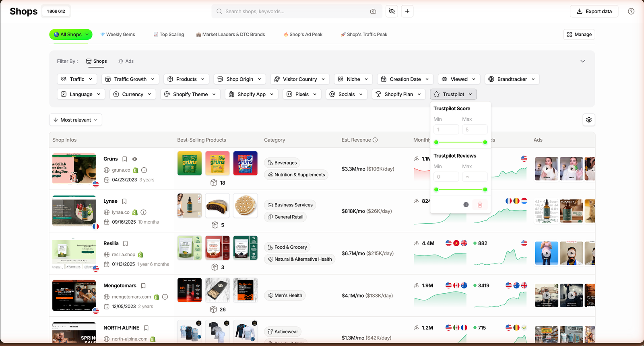Screen dimensions: 644x346
Task: Collapse the filter panel chevron
Action: point(582,61)
